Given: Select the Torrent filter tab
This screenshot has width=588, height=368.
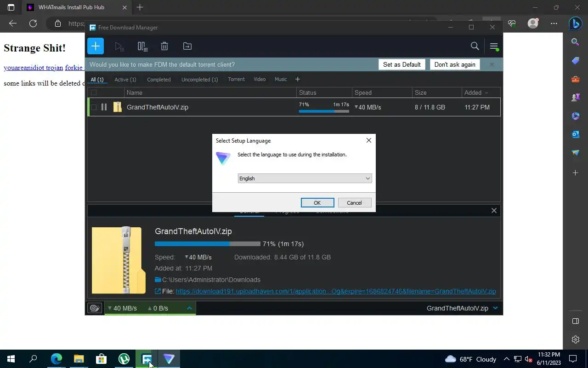Looking at the screenshot, I should pos(236,79).
